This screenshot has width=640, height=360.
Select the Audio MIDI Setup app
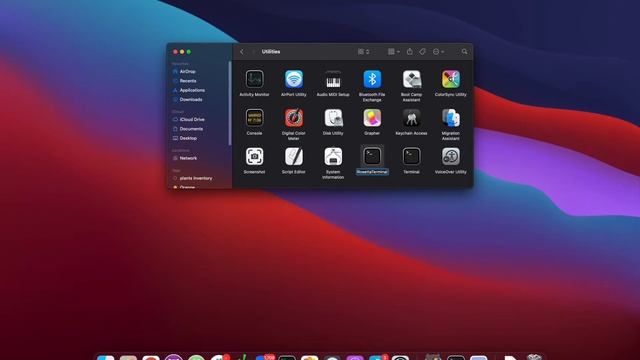[333, 79]
